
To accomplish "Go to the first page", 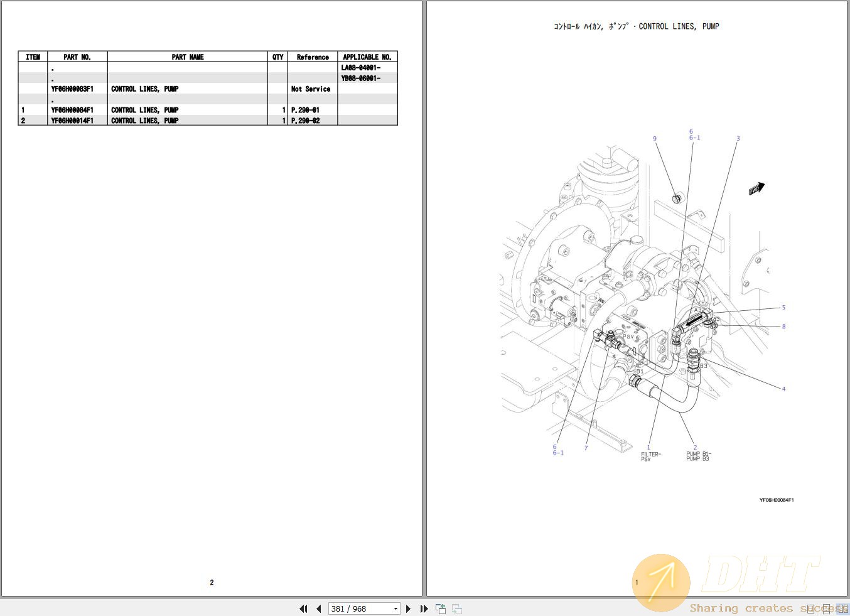I will point(304,608).
